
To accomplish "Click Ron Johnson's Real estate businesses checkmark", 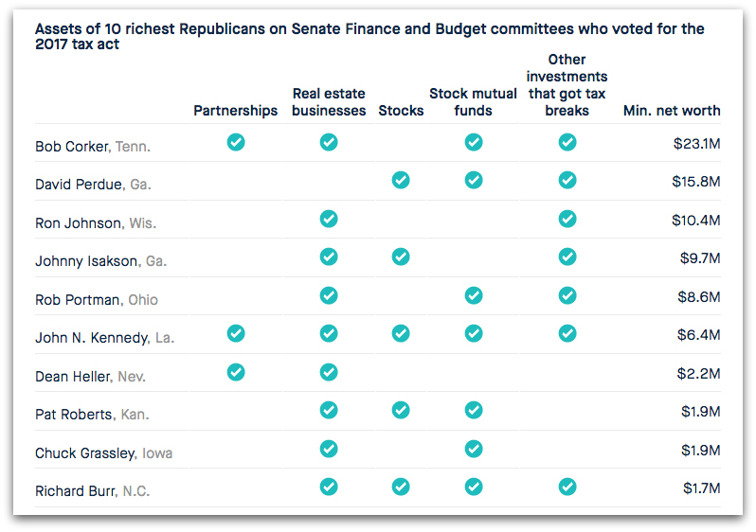I will pyautogui.click(x=329, y=219).
